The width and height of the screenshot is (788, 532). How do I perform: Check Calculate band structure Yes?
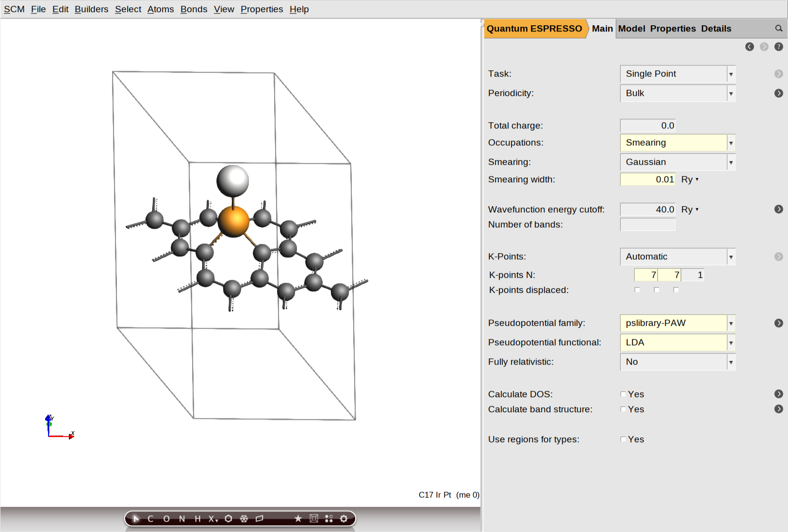click(x=623, y=409)
